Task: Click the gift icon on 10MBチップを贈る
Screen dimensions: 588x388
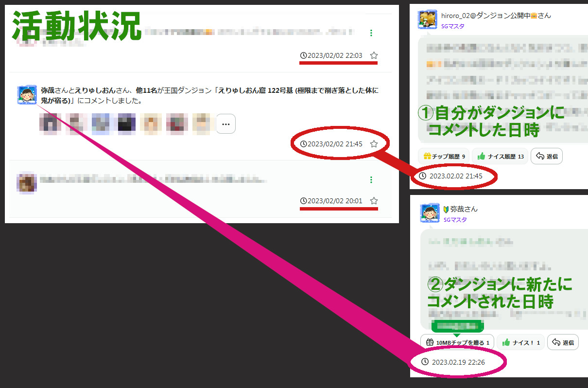Action: [429, 342]
